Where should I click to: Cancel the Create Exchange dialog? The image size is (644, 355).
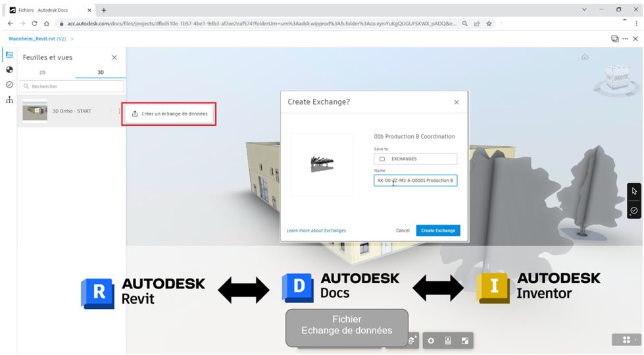pos(403,231)
